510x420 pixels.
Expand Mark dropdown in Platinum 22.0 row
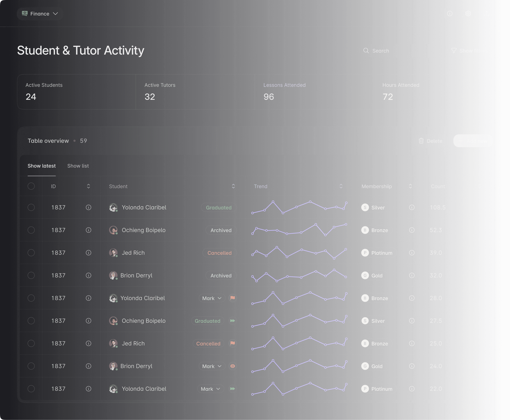point(210,389)
